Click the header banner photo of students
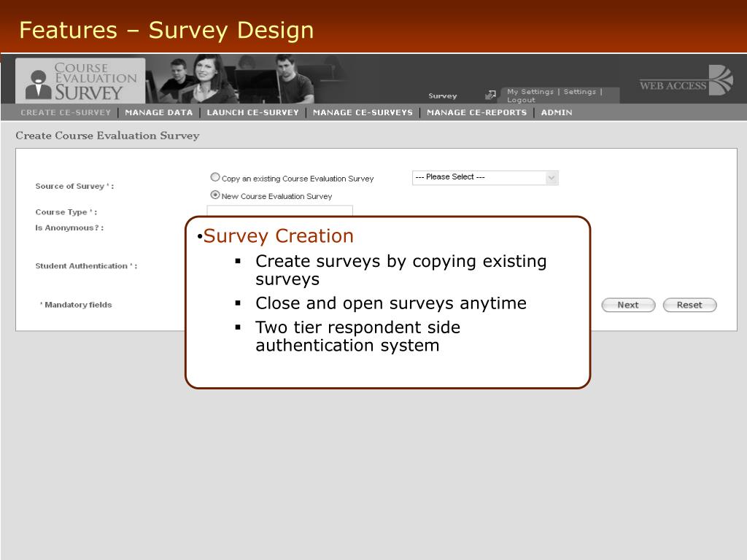 [x=245, y=79]
